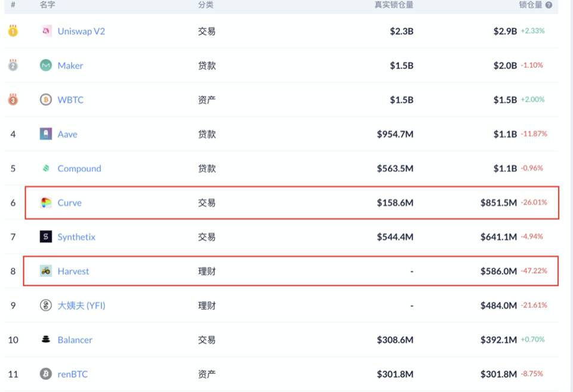The height and width of the screenshot is (392, 573).
Task: Click the colorful Curve logo icon
Action: point(46,203)
